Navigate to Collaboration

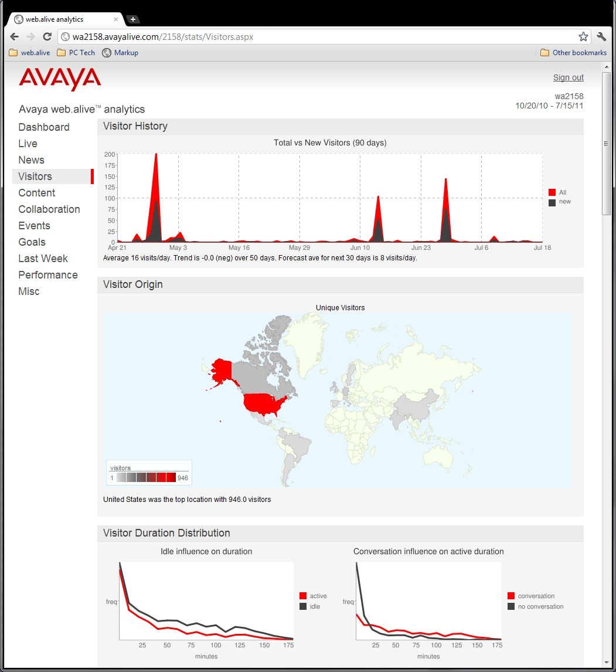pos(49,209)
